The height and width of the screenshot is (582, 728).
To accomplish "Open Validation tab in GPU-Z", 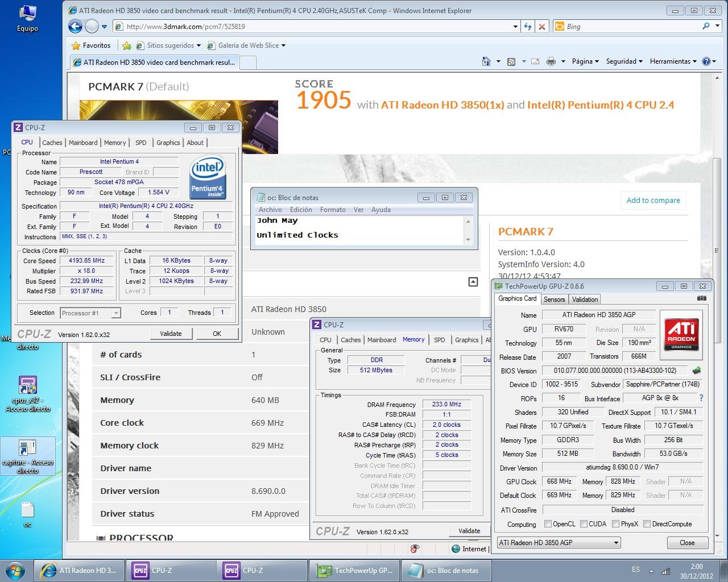I will click(585, 300).
